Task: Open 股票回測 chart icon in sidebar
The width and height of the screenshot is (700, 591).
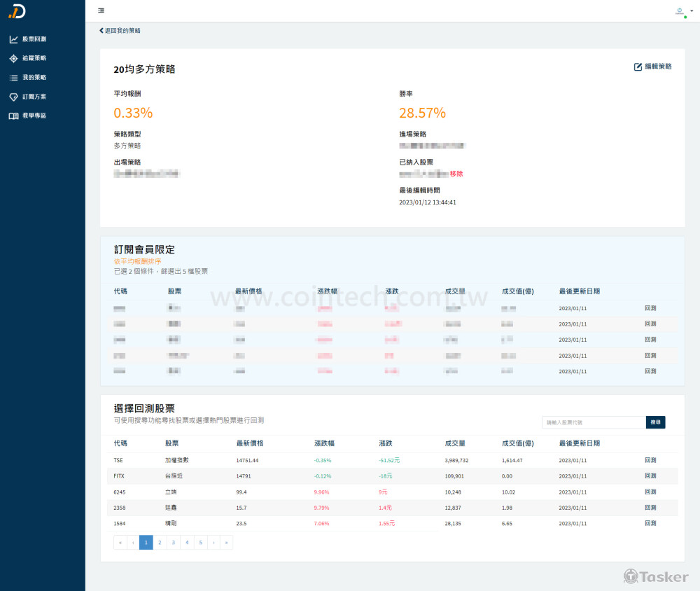Action: (x=14, y=39)
